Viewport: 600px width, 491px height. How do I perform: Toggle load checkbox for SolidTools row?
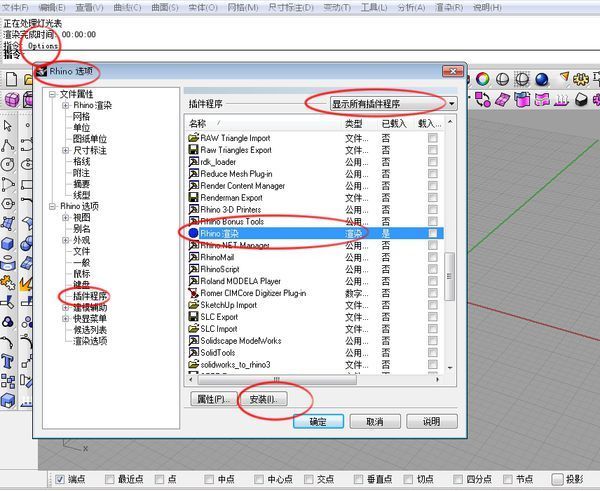click(433, 352)
